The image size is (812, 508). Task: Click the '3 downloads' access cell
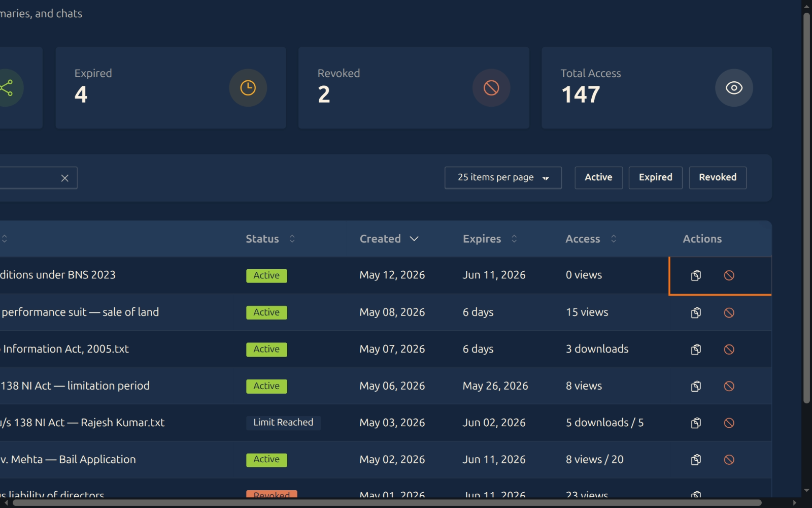(597, 349)
